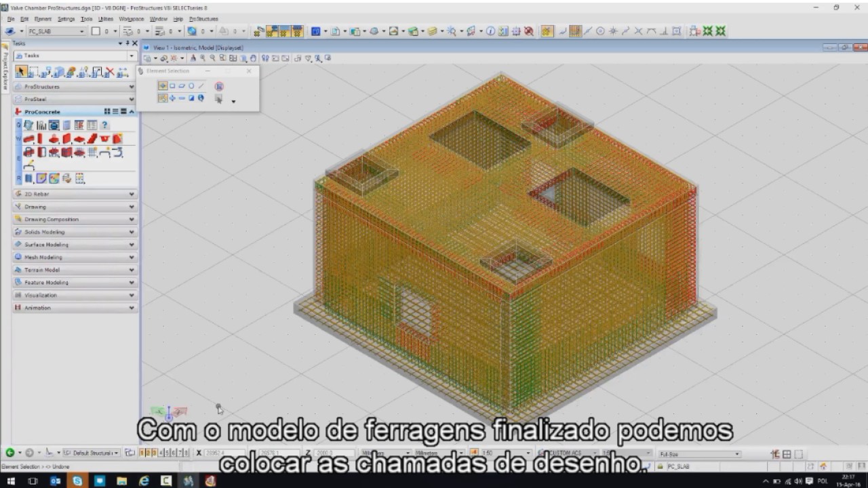Click the X coordinate input field
This screenshot has height=488, width=868.
tap(224, 453)
